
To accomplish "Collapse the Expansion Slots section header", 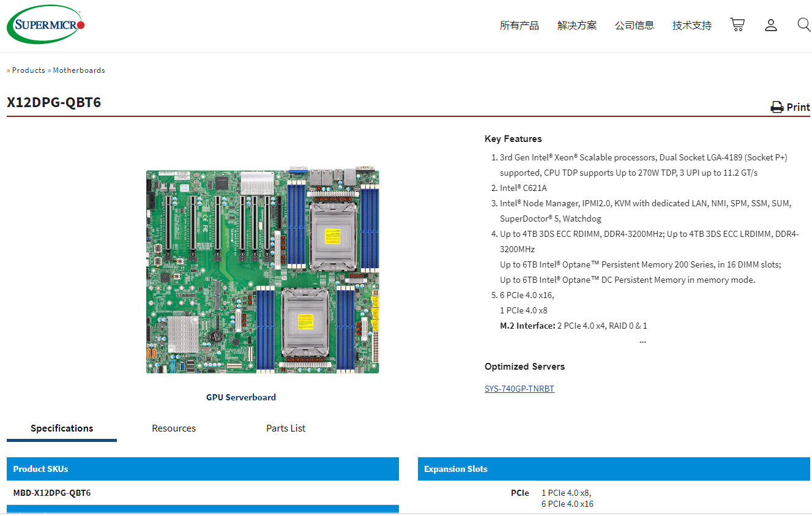I will pyautogui.click(x=614, y=469).
